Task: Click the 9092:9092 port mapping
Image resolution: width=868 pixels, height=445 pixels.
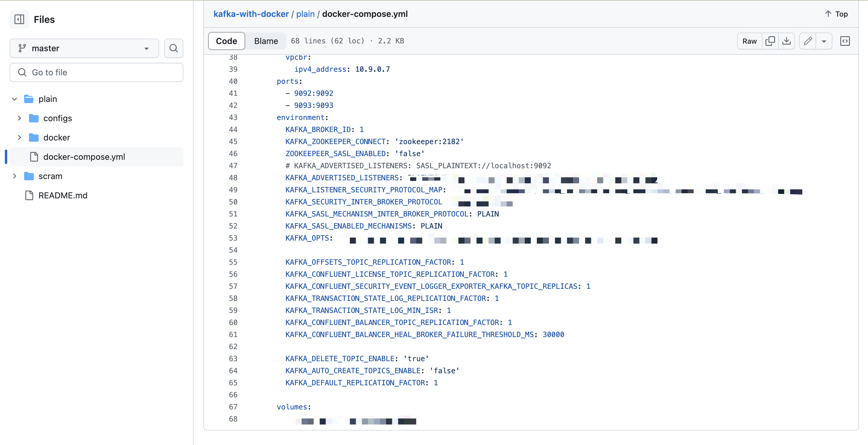Action: tap(313, 93)
